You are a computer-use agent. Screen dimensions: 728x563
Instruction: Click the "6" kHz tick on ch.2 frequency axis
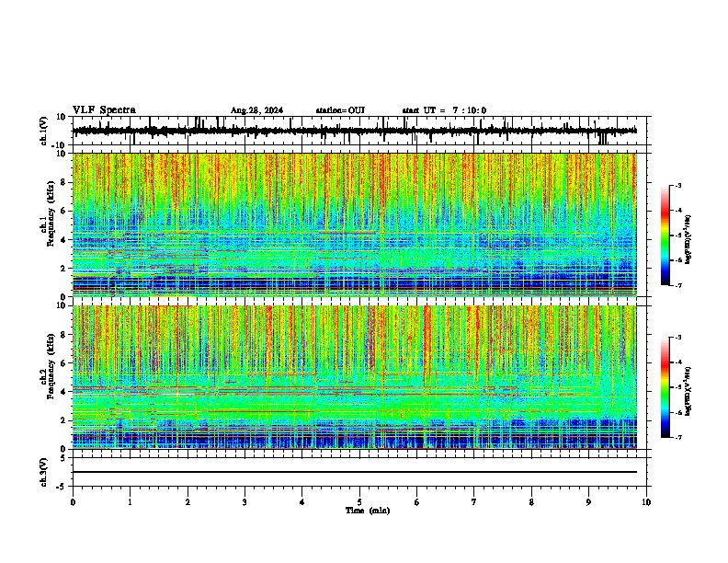pyautogui.click(x=63, y=362)
